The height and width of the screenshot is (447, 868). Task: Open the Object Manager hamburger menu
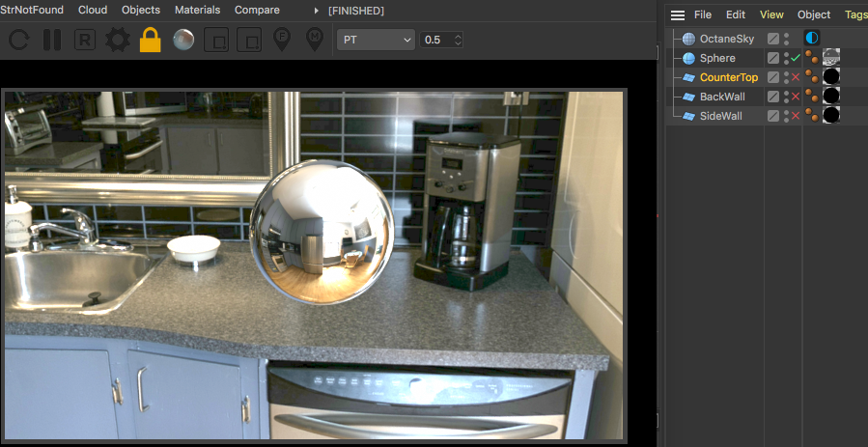[x=678, y=14]
